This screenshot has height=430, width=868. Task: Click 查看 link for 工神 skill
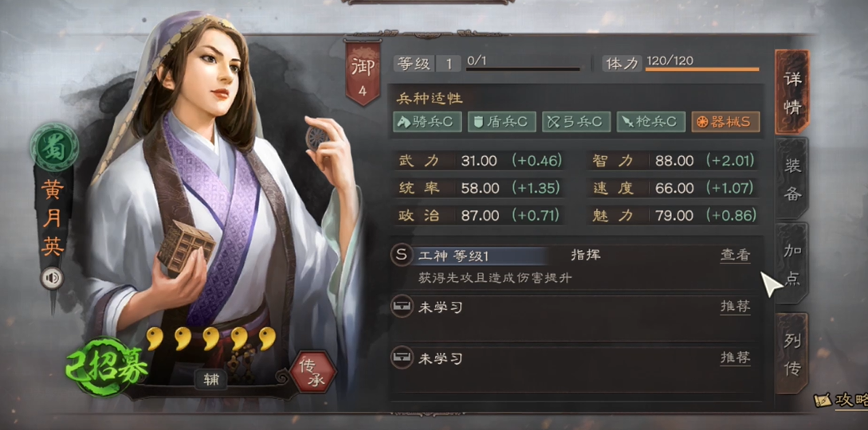tap(735, 256)
